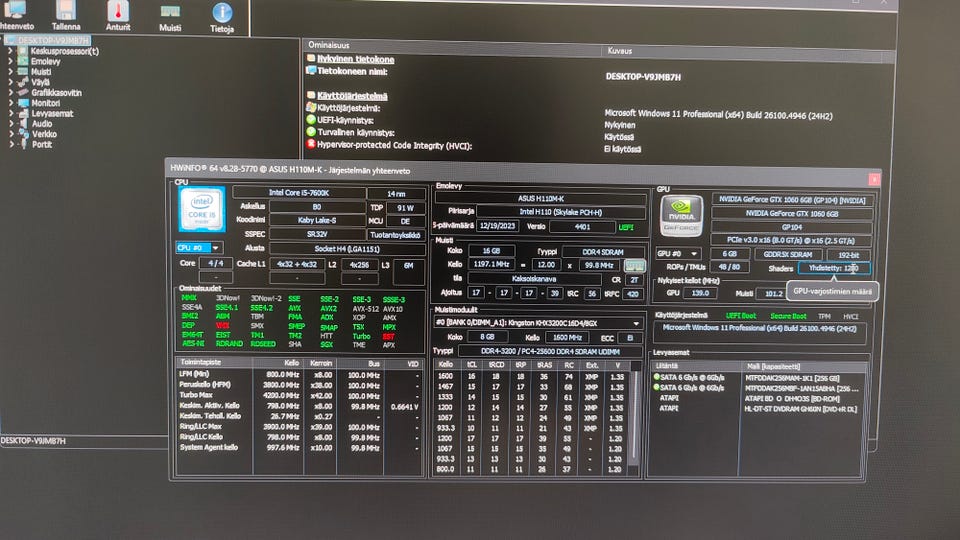Click the Levyasemat tree icon
Image resolution: width=960 pixels, height=540 pixels.
[23, 113]
